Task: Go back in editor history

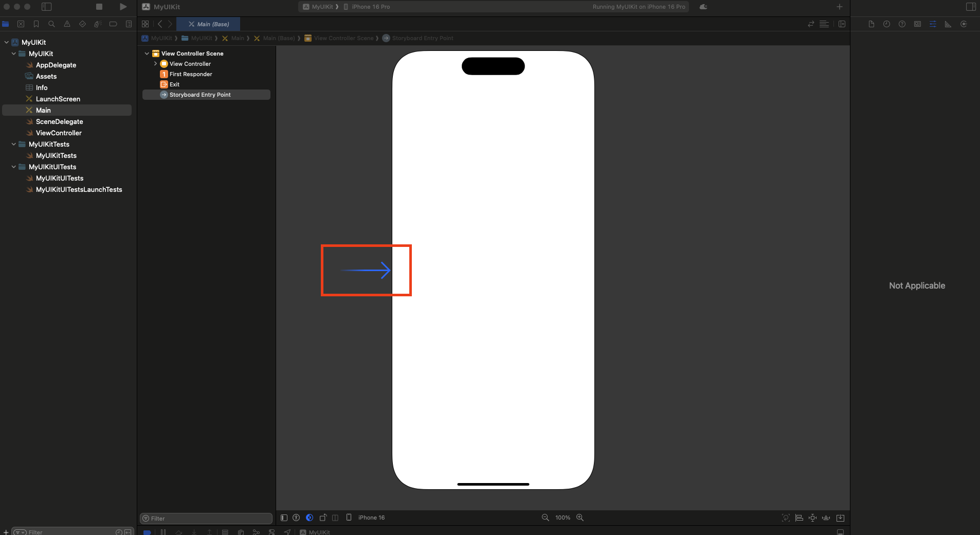Action: click(x=160, y=24)
